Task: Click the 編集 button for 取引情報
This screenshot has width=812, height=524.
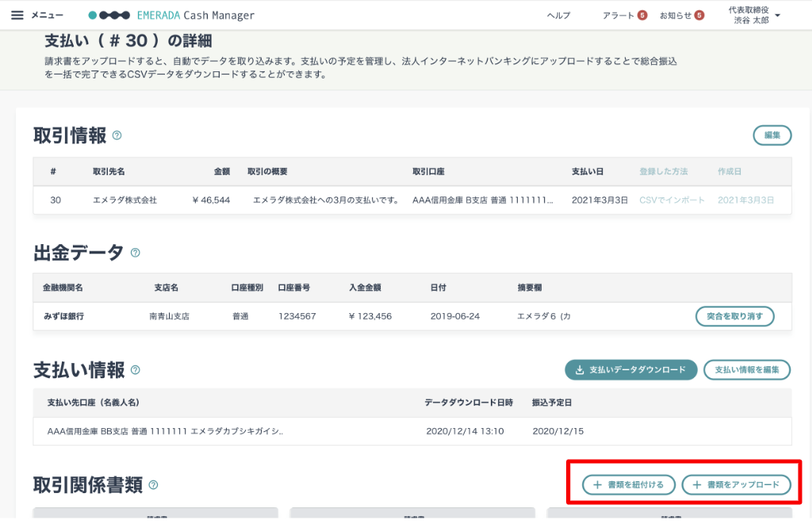Action: [772, 135]
